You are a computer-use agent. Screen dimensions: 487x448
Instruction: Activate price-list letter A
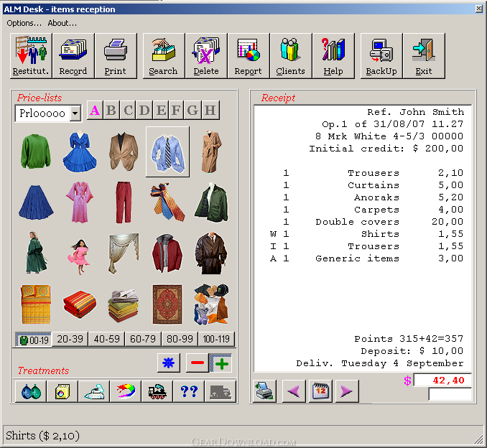pyautogui.click(x=95, y=111)
